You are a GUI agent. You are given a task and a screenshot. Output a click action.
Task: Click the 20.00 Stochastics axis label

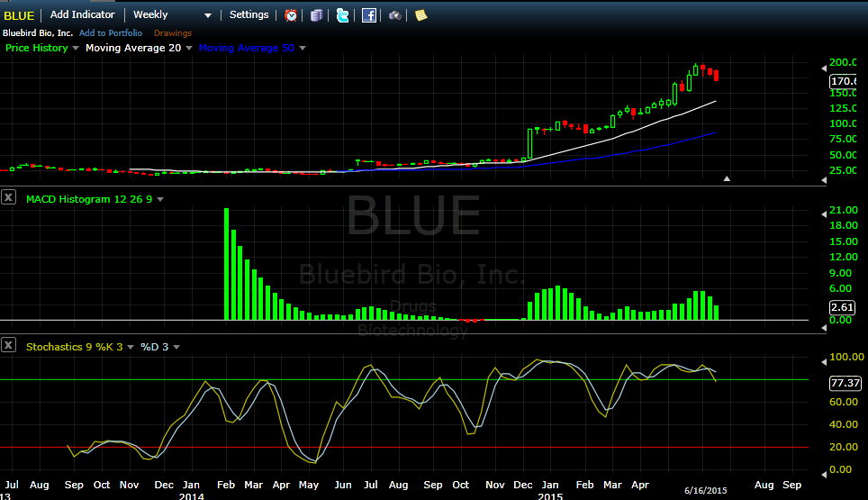pyautogui.click(x=844, y=447)
